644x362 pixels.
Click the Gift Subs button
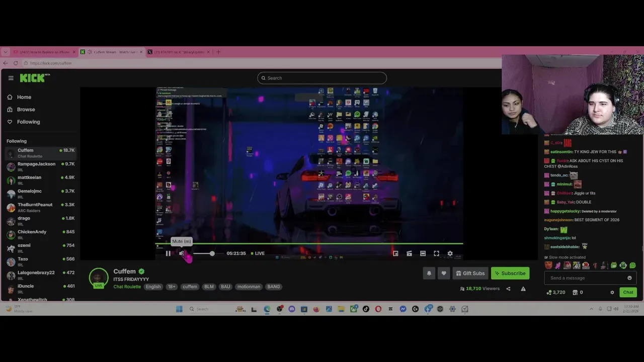470,274
